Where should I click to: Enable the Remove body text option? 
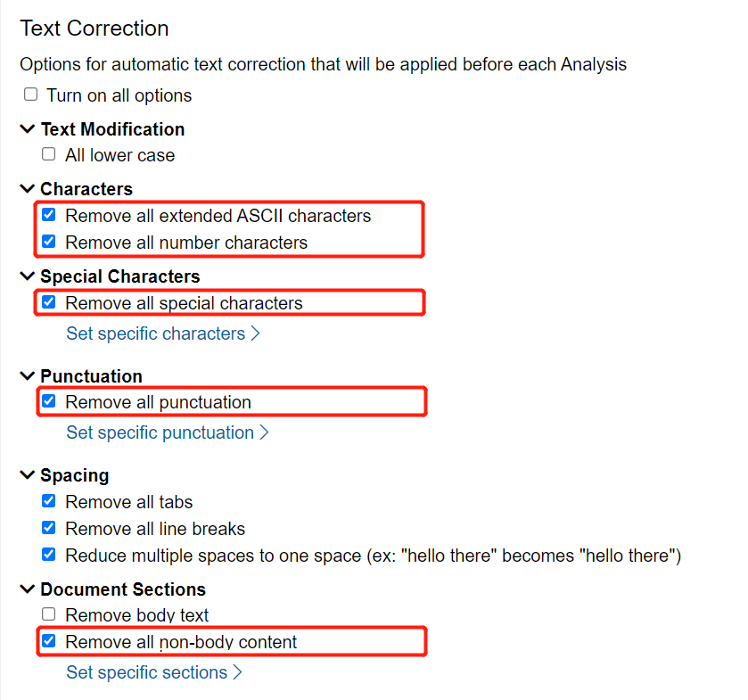tap(48, 614)
